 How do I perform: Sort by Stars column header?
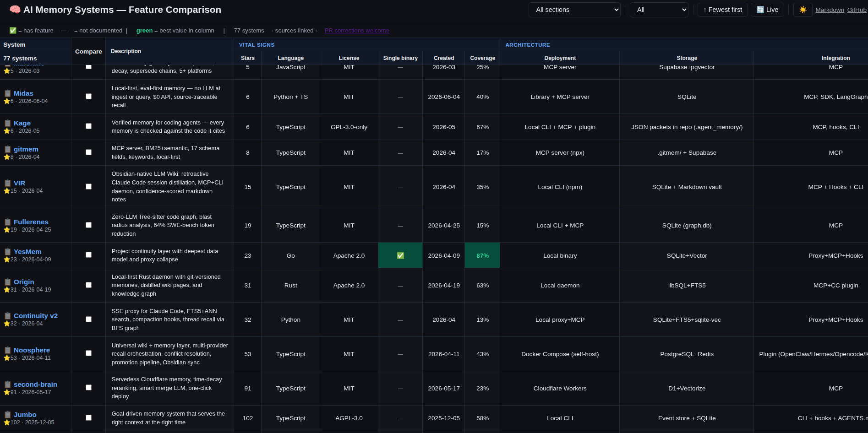pyautogui.click(x=248, y=58)
